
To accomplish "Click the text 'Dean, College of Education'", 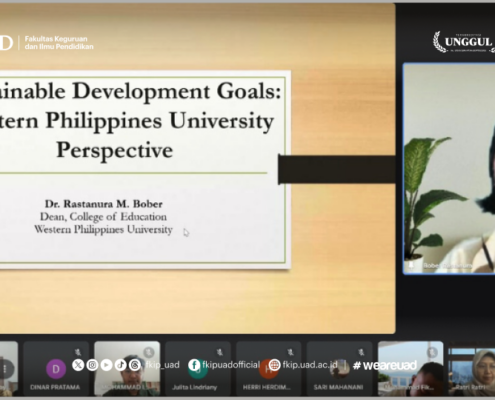I will tap(103, 217).
